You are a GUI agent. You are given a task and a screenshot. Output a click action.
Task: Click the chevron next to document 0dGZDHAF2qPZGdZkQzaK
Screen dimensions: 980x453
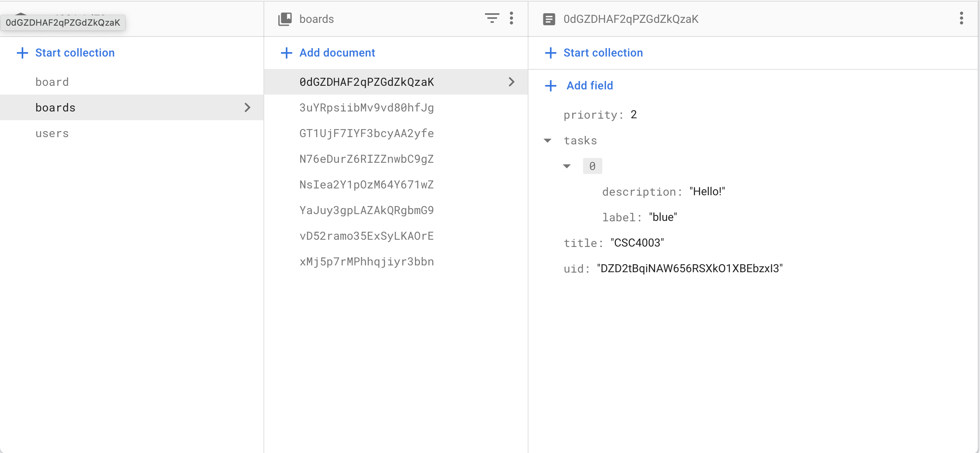[512, 82]
